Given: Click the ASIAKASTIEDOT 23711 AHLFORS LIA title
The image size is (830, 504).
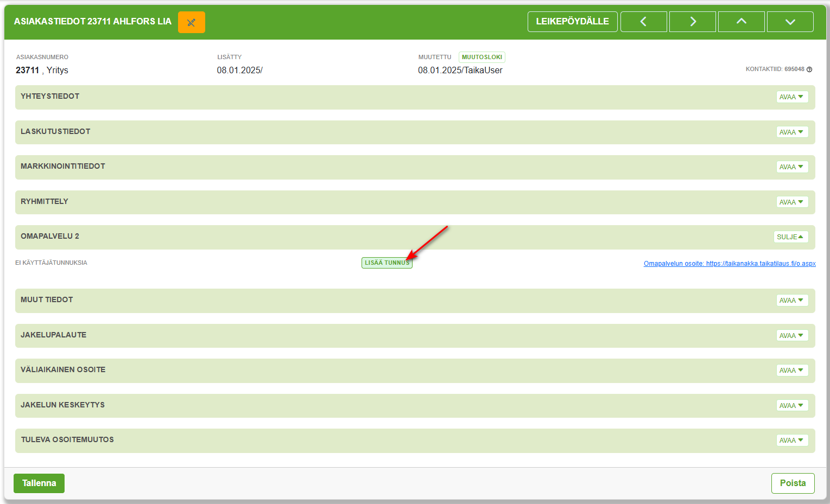Looking at the screenshot, I should (x=93, y=21).
